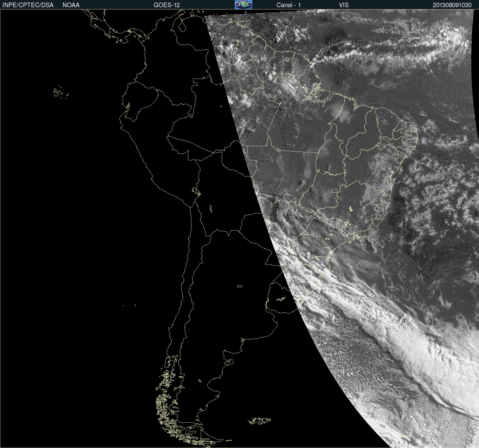The height and width of the screenshot is (448, 479).
Task: Click the NOAA label
Action: click(x=71, y=5)
